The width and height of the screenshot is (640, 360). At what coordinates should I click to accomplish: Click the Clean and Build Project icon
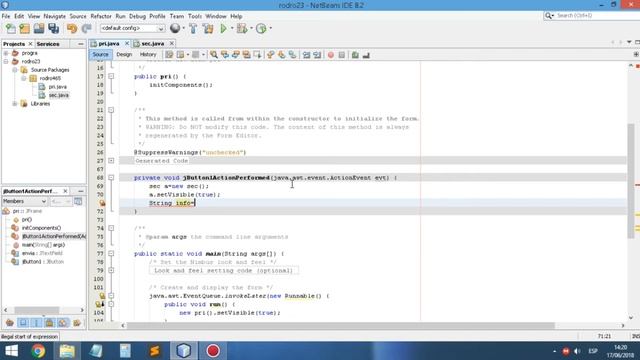point(208,29)
